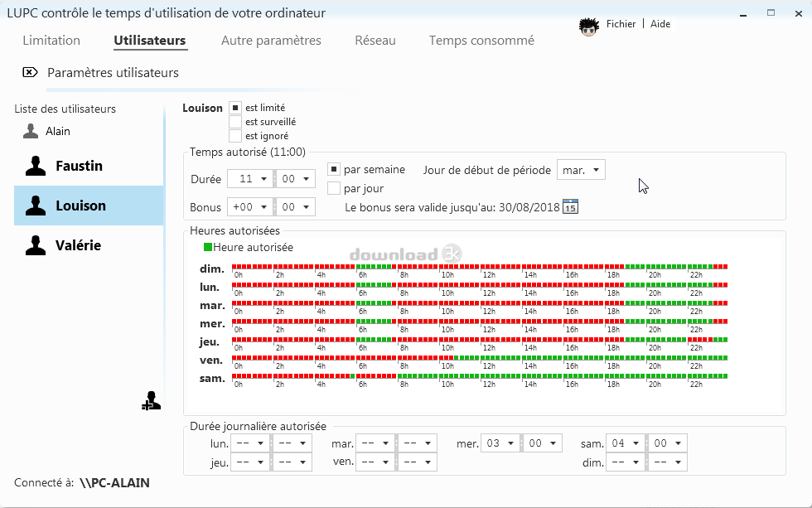Toggle the "est limité" checkbox

[235, 108]
